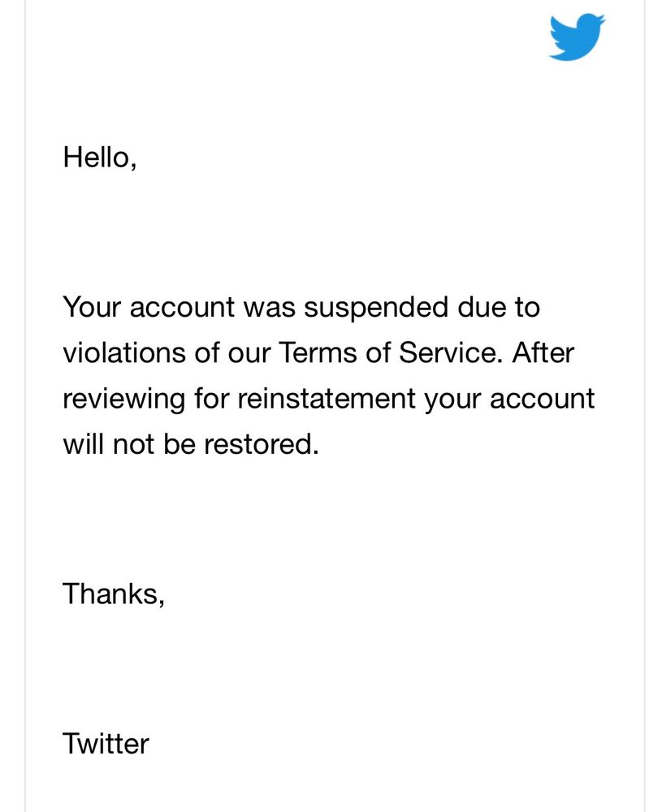Select the word "suspended" in the message
The width and height of the screenshot is (662, 812).
(x=376, y=308)
